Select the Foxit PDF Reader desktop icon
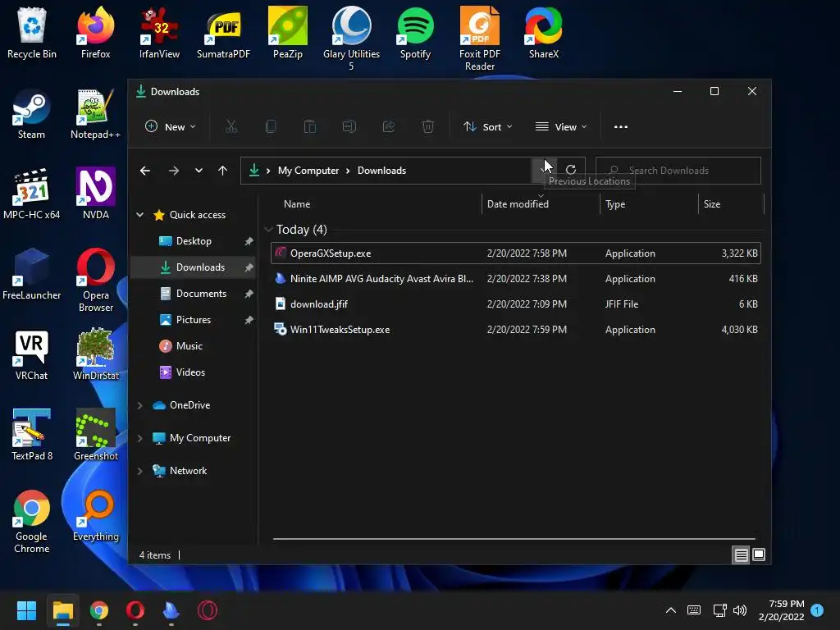 [479, 39]
